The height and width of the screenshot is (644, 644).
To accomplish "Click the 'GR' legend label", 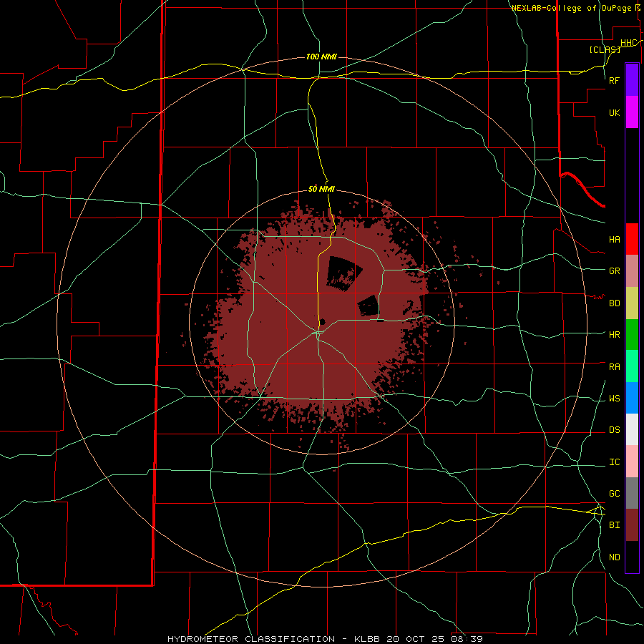I will (x=614, y=271).
